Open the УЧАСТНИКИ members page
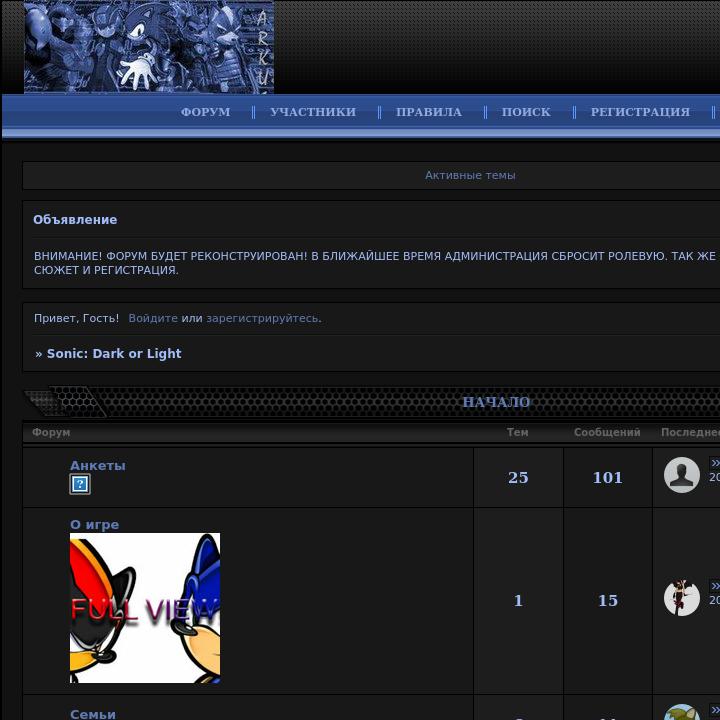The image size is (720, 720). click(x=313, y=112)
